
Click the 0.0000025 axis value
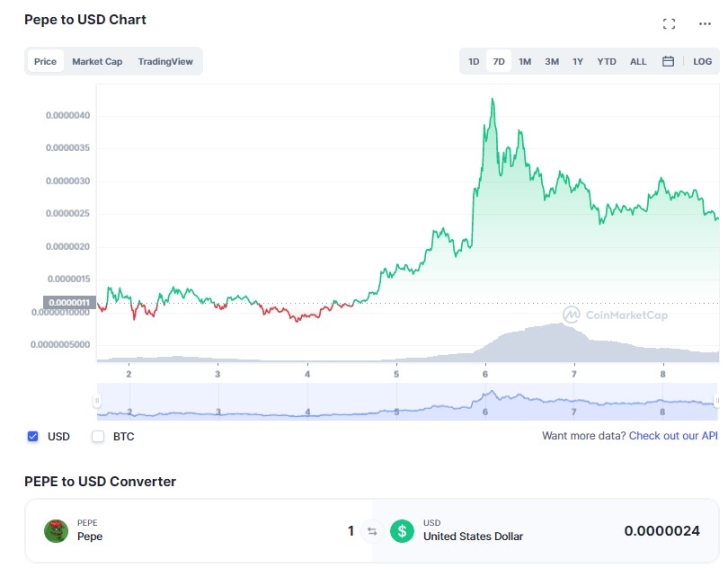pyautogui.click(x=67, y=214)
